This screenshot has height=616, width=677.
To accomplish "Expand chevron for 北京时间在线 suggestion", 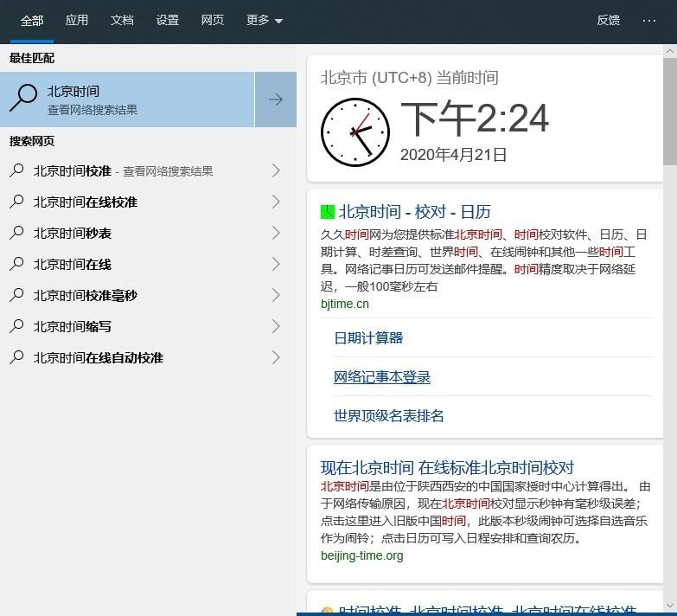I will point(276,264).
